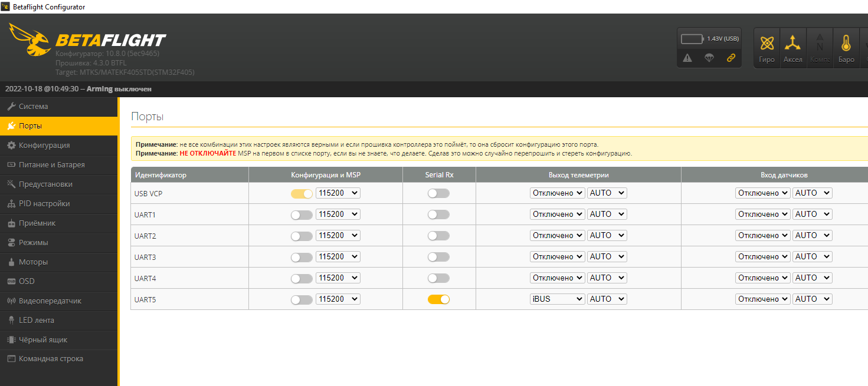Click the OSD icon in sidebar
Viewport: 868px width, 386px height.
click(11, 282)
